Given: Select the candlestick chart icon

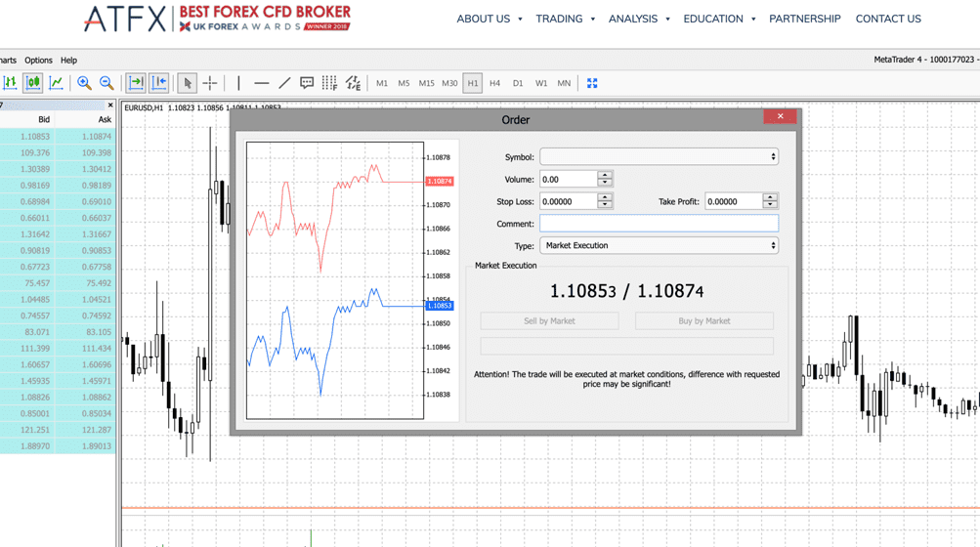Looking at the screenshot, I should [33, 83].
